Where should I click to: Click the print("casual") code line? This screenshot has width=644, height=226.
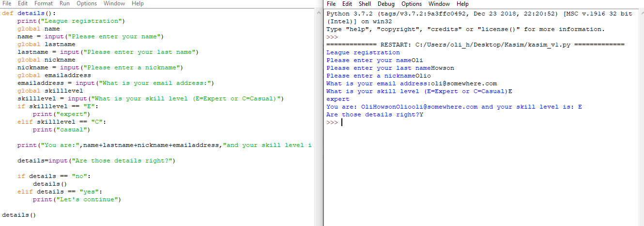(x=61, y=130)
